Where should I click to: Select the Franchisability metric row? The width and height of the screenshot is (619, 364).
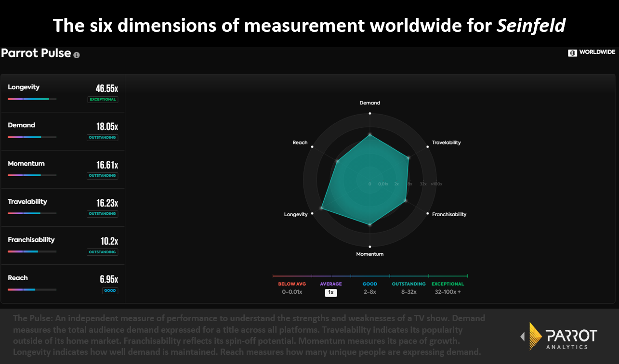coord(63,246)
